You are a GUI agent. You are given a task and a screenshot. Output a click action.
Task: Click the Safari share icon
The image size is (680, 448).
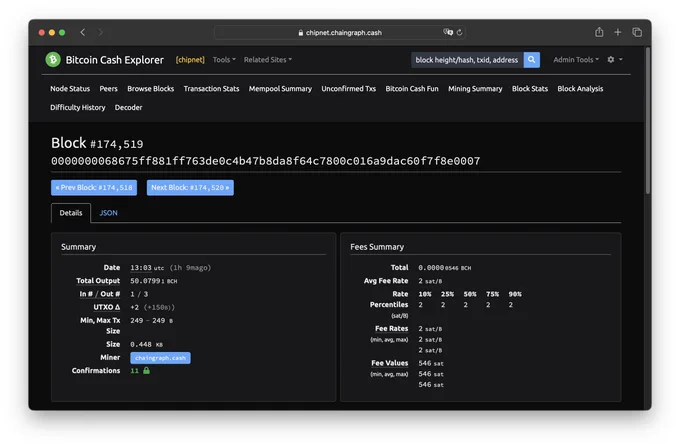[x=599, y=32]
